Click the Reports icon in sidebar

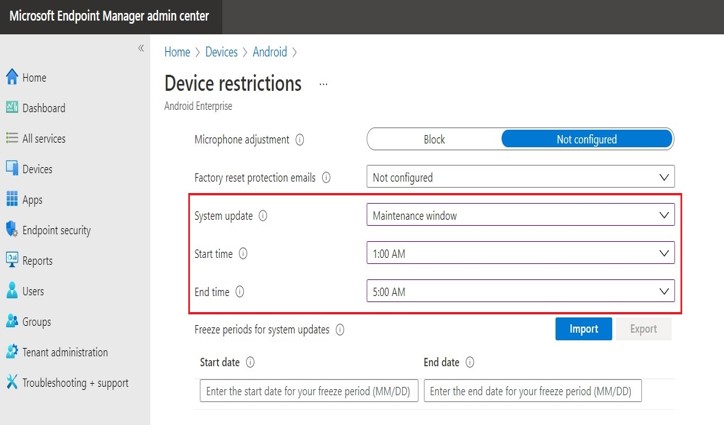pos(12,261)
